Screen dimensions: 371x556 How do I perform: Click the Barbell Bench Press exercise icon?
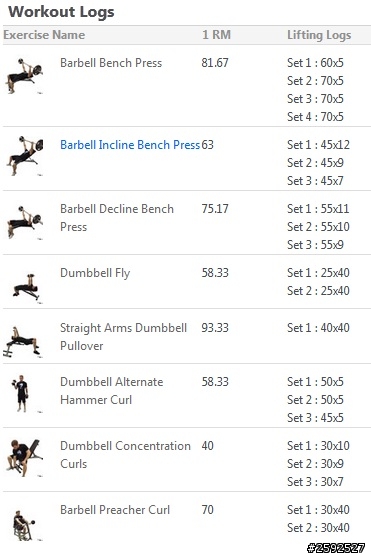[x=24, y=76]
